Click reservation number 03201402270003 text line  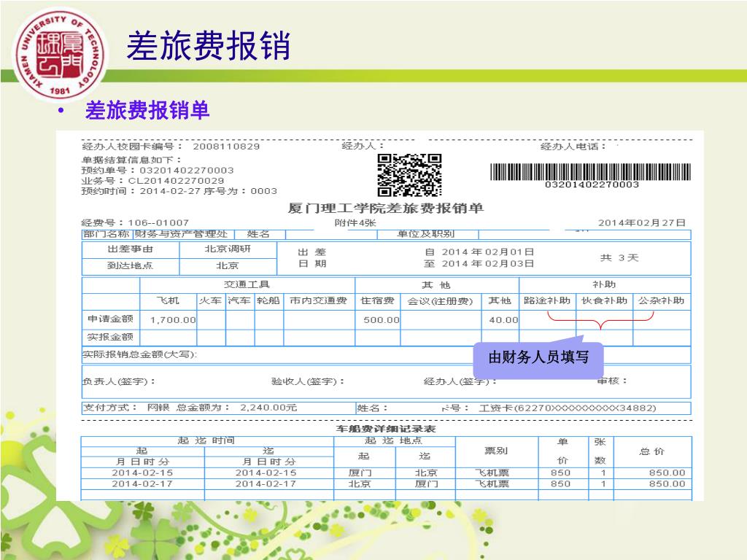158,170
